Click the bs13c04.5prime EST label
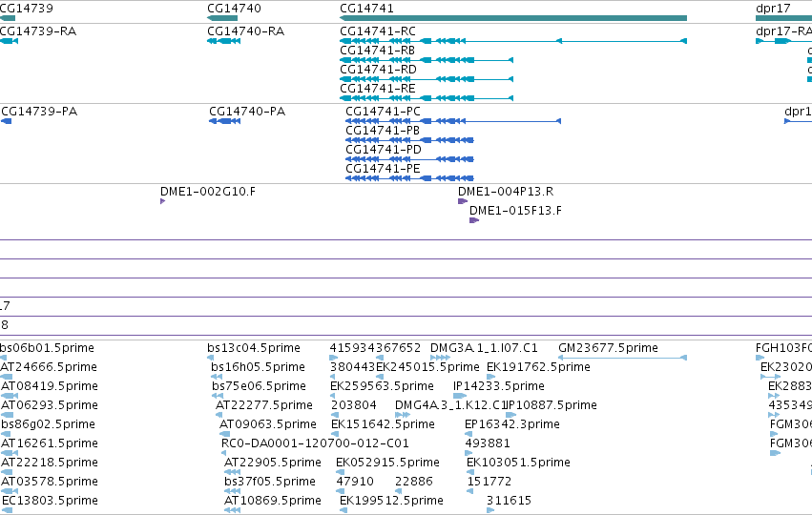The image size is (812, 515). pyautogui.click(x=254, y=348)
